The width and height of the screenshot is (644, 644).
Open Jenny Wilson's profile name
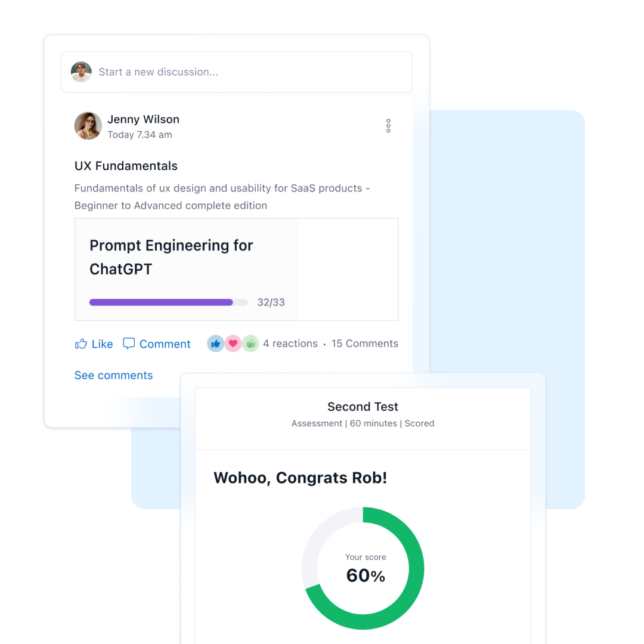pyautogui.click(x=143, y=119)
